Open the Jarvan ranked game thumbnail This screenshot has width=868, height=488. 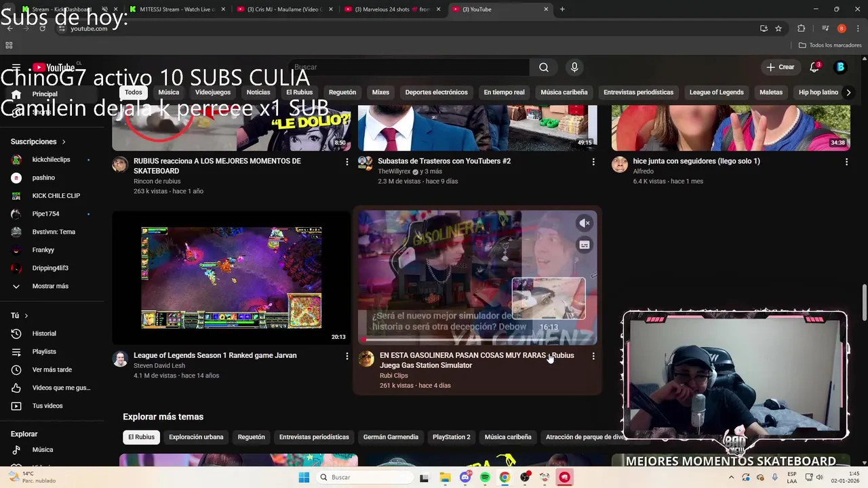[231, 278]
